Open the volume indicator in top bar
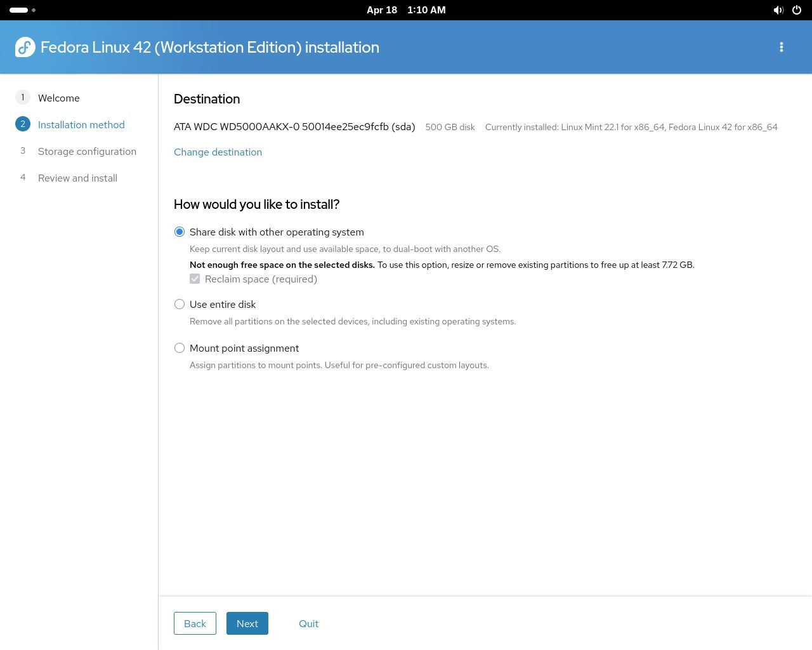The height and width of the screenshot is (650, 812). tap(778, 10)
